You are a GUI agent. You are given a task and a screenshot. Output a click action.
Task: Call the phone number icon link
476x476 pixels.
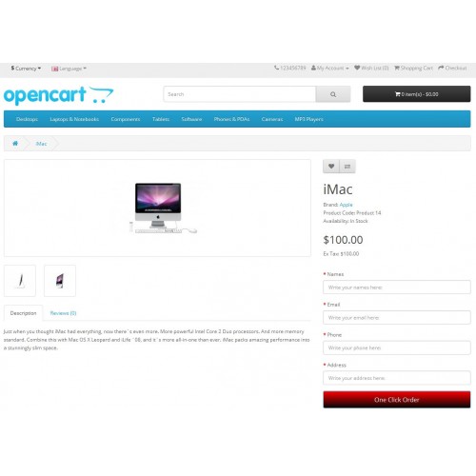point(277,68)
